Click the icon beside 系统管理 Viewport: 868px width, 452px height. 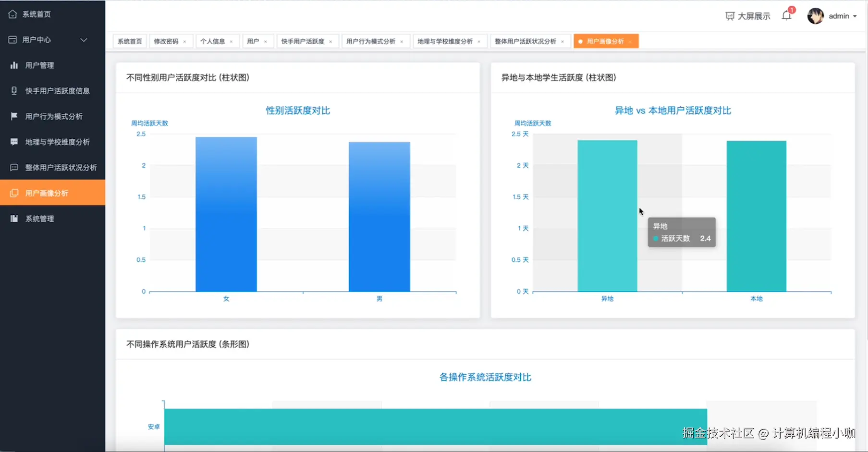point(14,219)
